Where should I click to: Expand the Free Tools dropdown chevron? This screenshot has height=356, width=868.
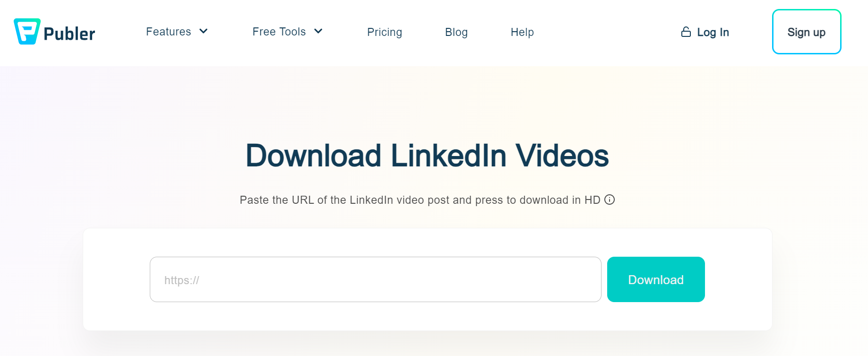pyautogui.click(x=318, y=31)
